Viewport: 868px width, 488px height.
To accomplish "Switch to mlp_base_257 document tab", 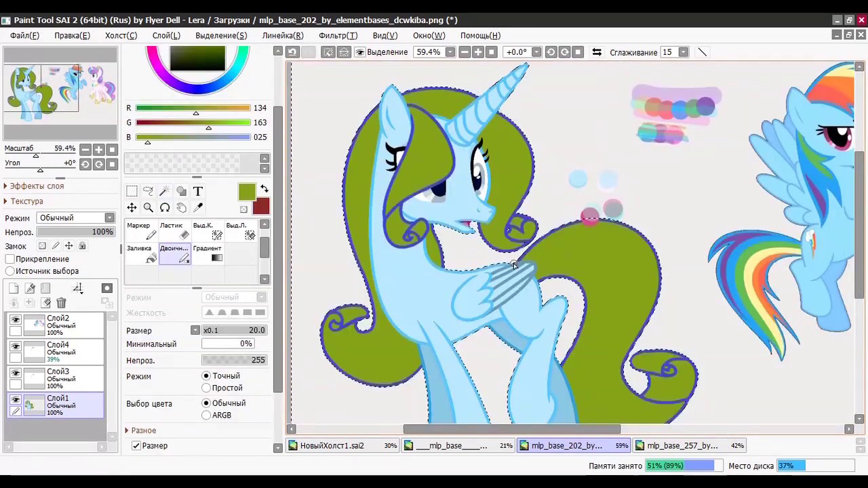I will [x=689, y=445].
